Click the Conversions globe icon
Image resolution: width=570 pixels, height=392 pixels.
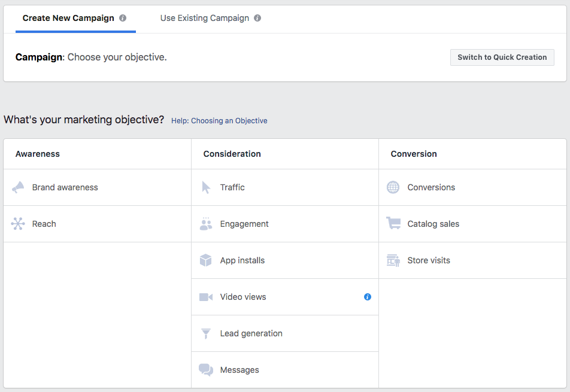393,187
